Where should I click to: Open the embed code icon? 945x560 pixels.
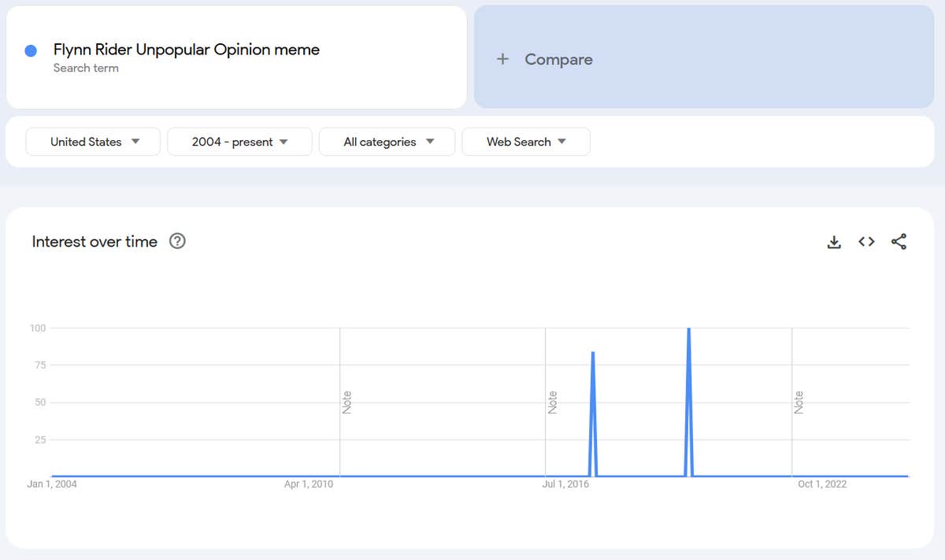click(x=866, y=242)
